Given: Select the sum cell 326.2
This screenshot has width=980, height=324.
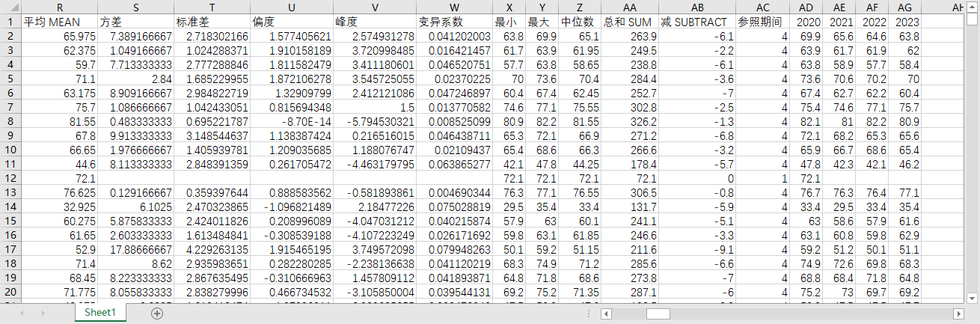Looking at the screenshot, I should tap(629, 121).
